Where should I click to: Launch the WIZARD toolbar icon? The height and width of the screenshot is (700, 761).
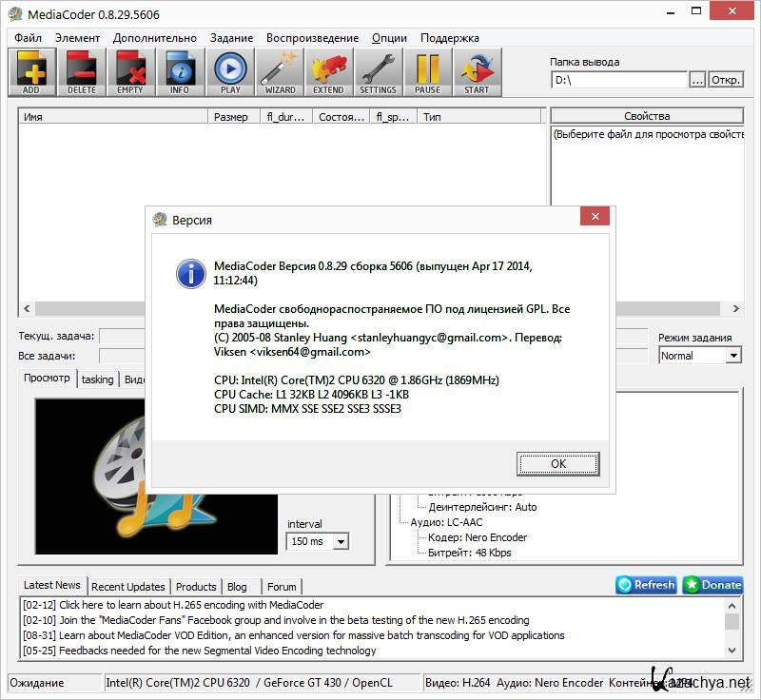[x=280, y=72]
